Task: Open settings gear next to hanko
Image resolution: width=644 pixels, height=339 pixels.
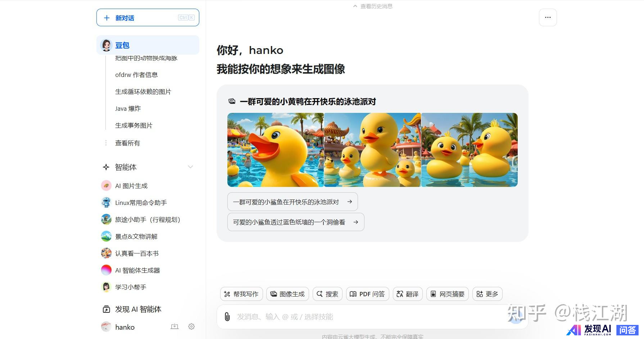Action: click(191, 326)
